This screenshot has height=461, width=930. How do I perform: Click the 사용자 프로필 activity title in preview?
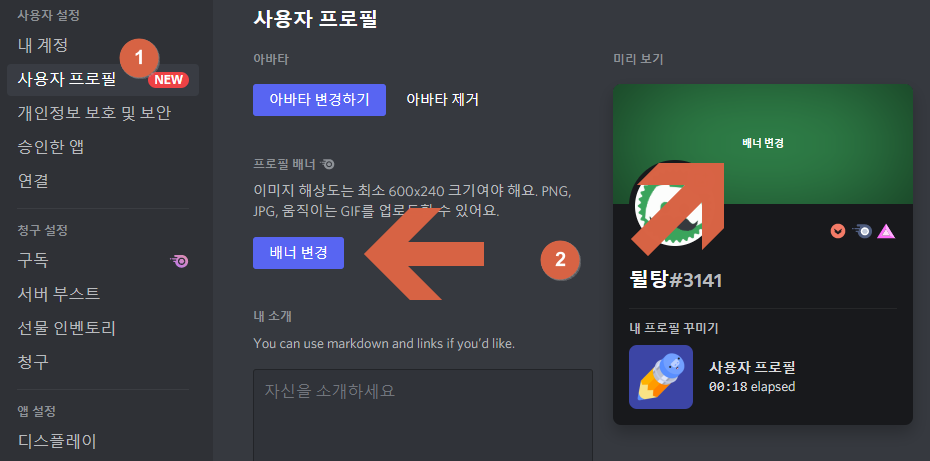coord(752,367)
